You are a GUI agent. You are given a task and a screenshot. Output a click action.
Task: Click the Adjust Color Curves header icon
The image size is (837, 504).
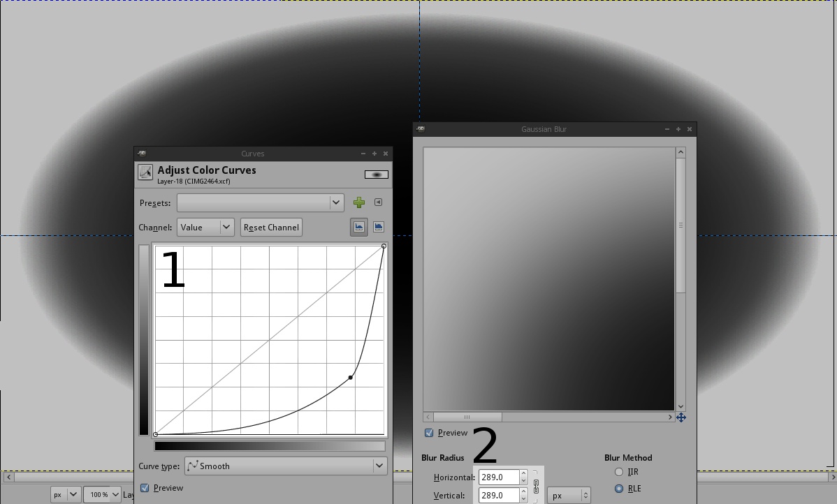click(145, 172)
